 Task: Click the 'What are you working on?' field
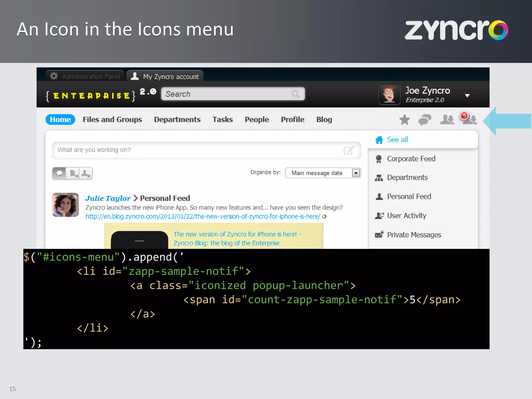(207, 150)
